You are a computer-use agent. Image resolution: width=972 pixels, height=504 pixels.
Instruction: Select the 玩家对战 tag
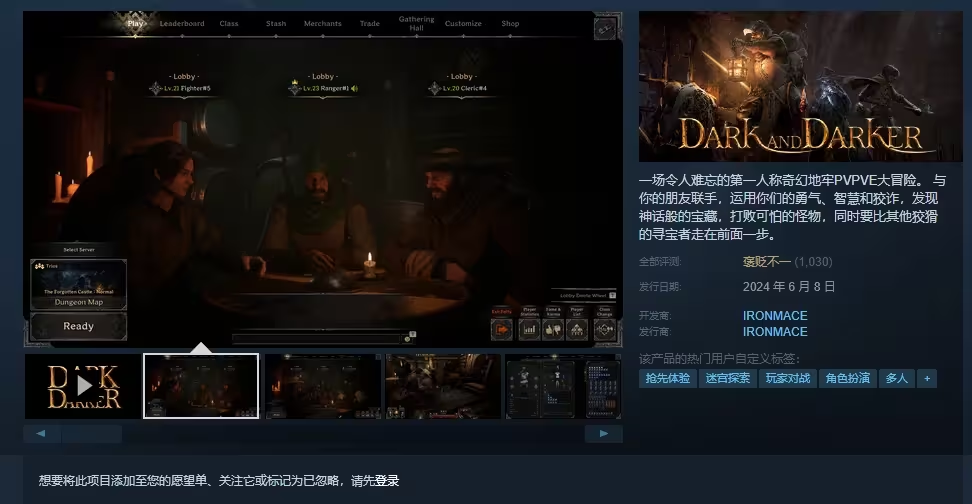788,378
